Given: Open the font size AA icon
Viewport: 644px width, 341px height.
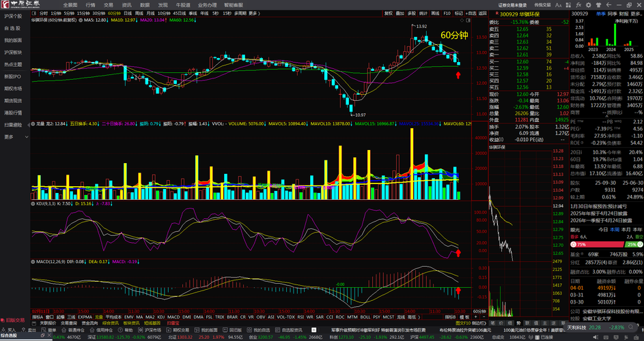Looking at the screenshot, I should 558,5.
